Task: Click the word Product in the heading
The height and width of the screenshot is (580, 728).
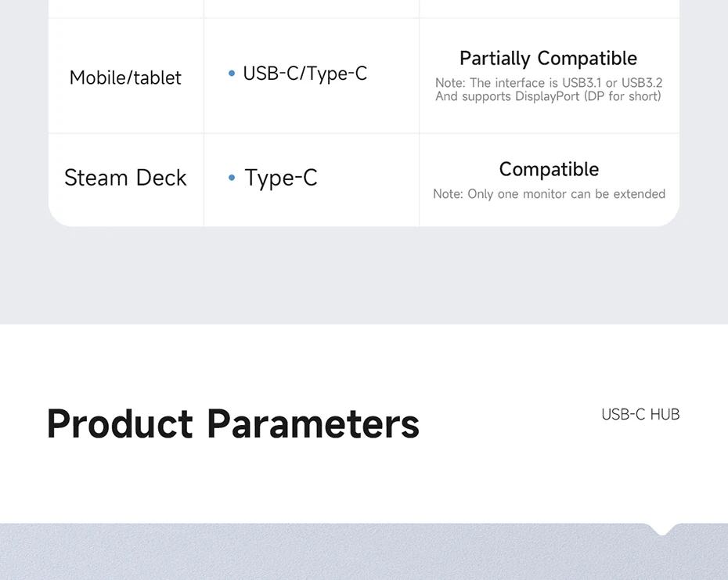Action: click(x=120, y=423)
